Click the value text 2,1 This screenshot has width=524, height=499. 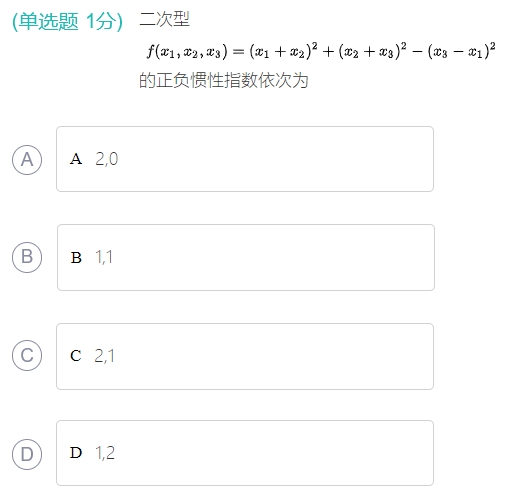tap(104, 356)
